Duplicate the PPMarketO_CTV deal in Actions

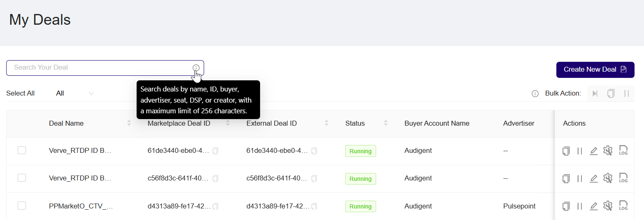pos(566,206)
